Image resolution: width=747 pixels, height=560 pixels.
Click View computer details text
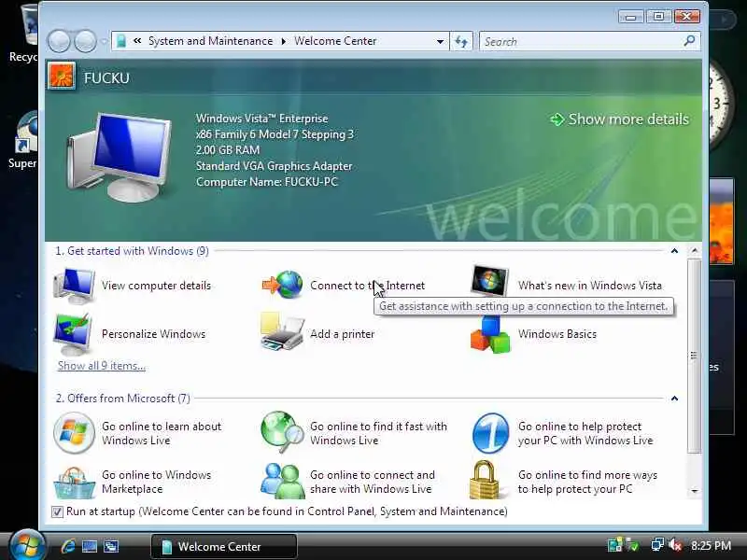pyautogui.click(x=156, y=286)
